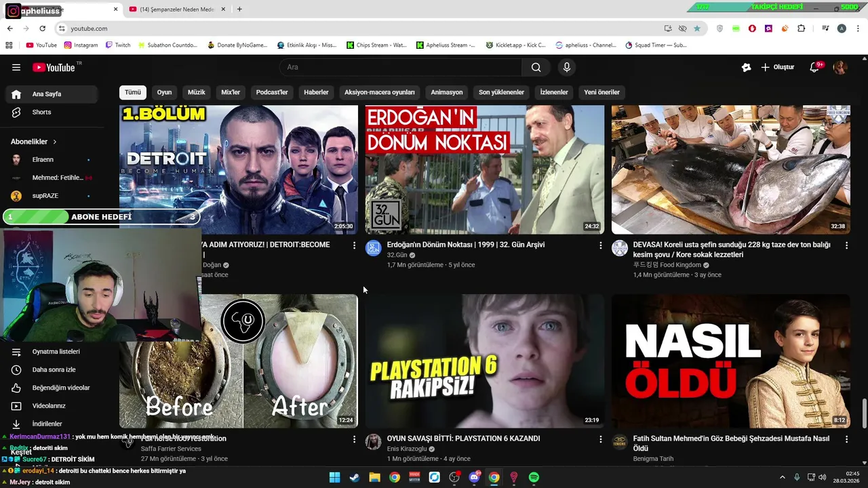Open more options for the Detroit video
Image resolution: width=868 pixels, height=488 pixels.
tap(354, 245)
